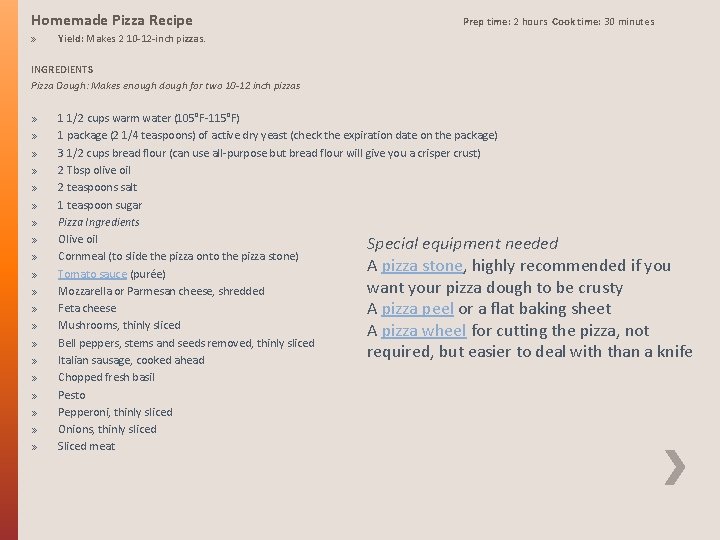Click the Special equipment needed heading
Screen dimensions: 720x540
pos(462,244)
